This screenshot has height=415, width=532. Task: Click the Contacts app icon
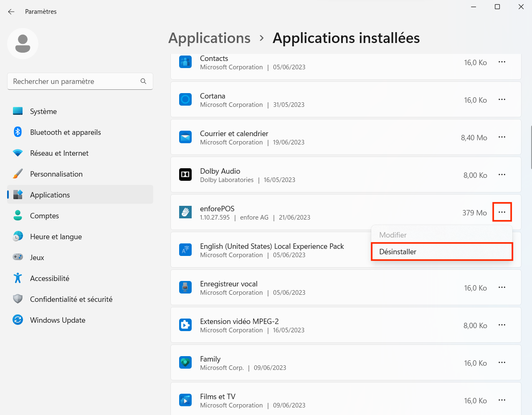(x=185, y=62)
